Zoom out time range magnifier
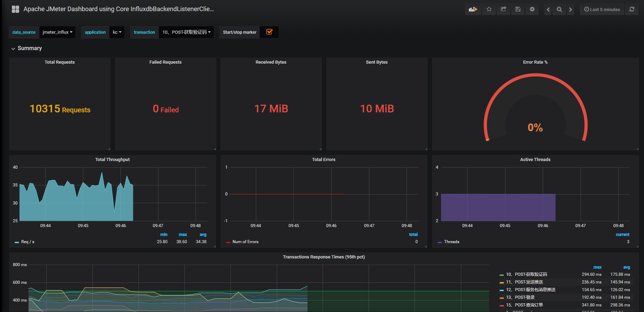Viewport: 644px width, 312px height. click(559, 9)
